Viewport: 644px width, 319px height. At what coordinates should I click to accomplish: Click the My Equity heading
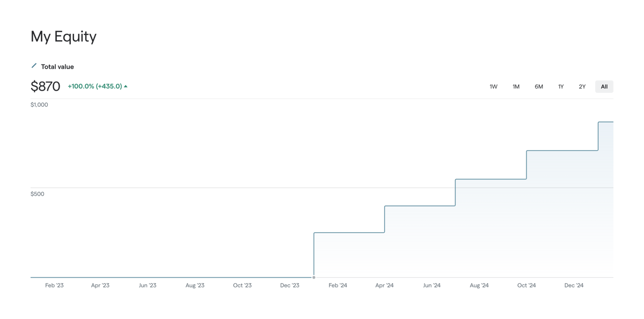coord(63,36)
